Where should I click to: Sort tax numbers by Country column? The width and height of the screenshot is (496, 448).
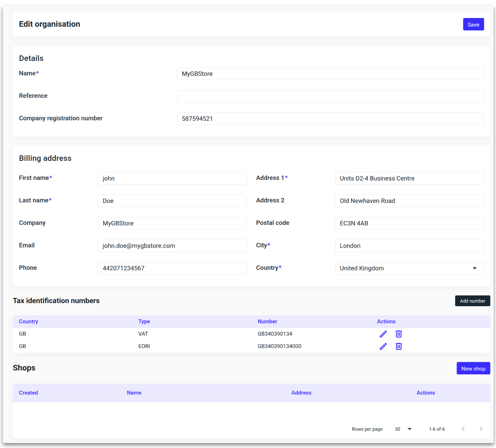click(28, 321)
